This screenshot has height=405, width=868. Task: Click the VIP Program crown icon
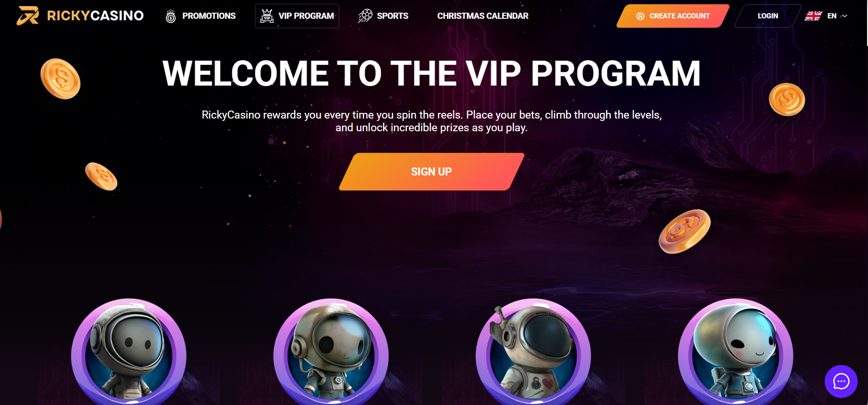[x=267, y=16]
